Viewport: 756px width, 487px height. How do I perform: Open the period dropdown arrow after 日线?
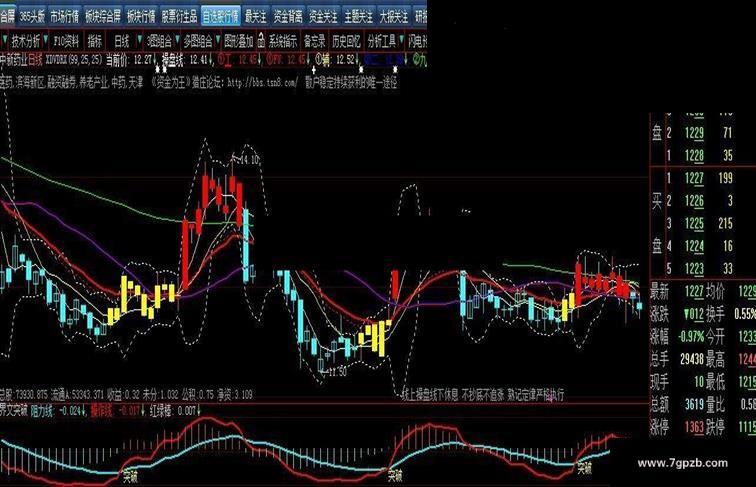click(139, 39)
